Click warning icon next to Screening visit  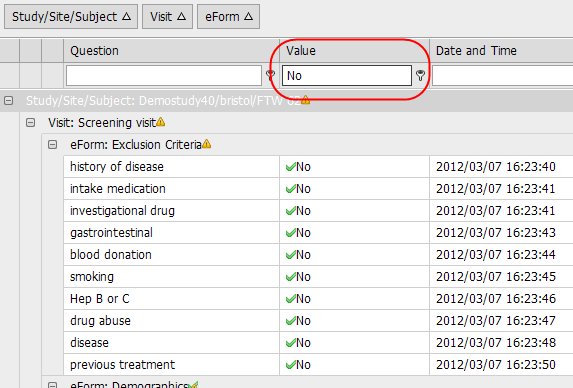click(161, 122)
